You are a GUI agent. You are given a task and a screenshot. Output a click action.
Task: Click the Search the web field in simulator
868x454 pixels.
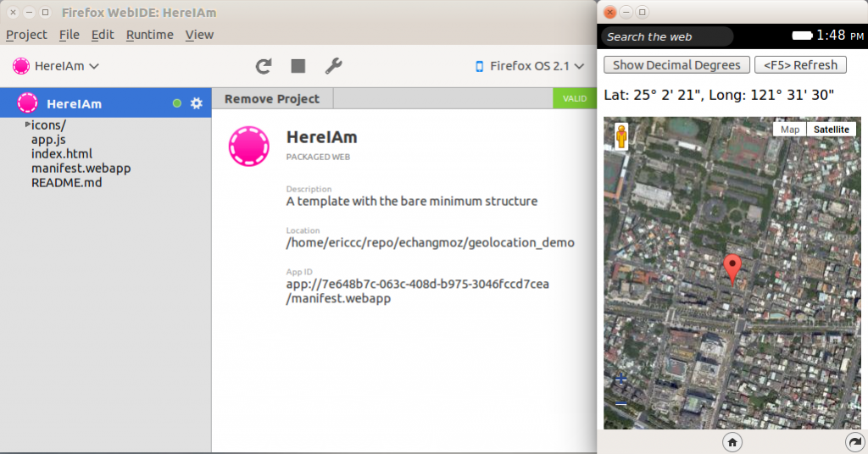click(x=667, y=36)
